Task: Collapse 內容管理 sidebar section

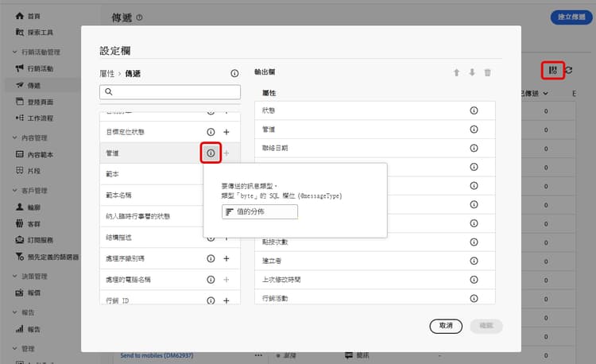Action: [x=15, y=137]
